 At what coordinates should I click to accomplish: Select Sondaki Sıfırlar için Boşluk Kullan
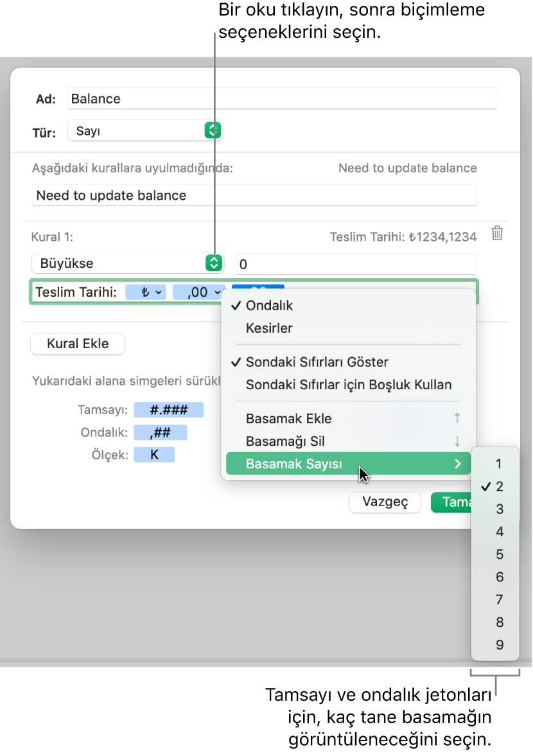coord(349,384)
